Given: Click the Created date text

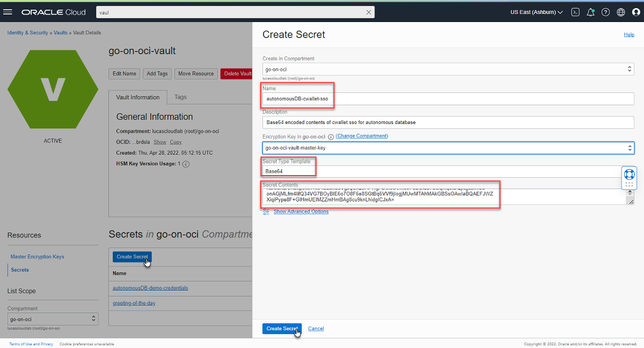Looking at the screenshot, I should [x=164, y=153].
